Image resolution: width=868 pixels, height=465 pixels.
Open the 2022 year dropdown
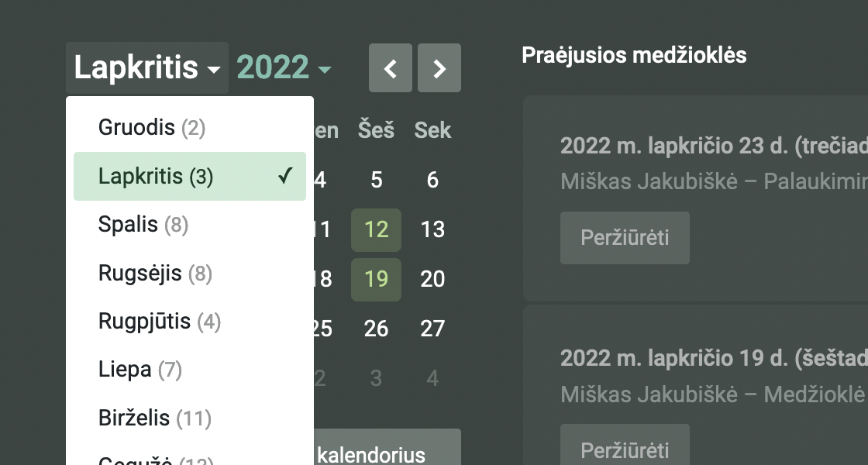pos(284,68)
